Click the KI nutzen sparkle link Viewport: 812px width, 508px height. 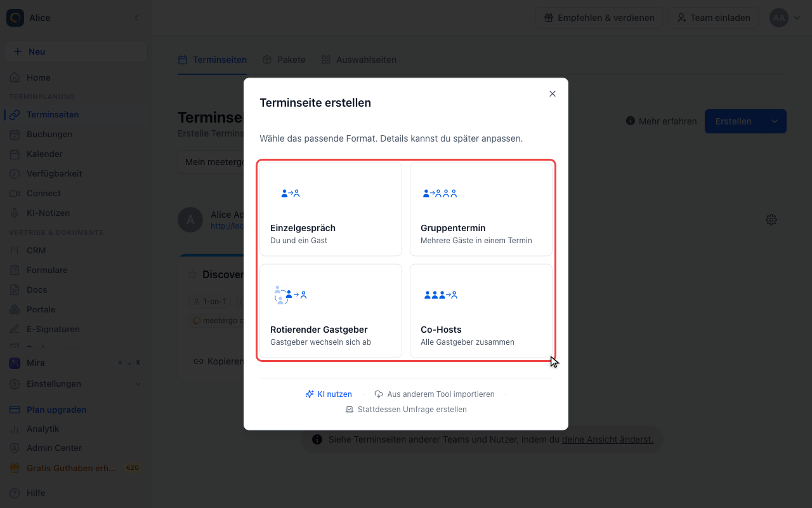tap(329, 394)
